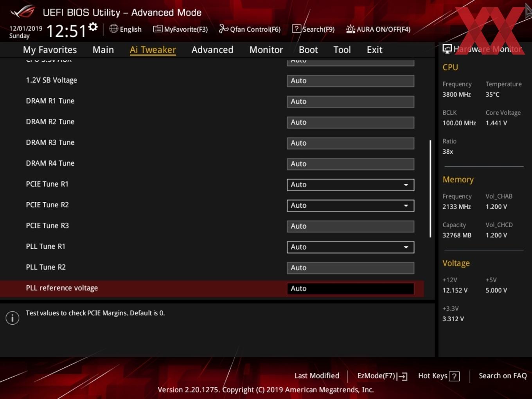Switch to EzMode(F7)

coord(376,376)
